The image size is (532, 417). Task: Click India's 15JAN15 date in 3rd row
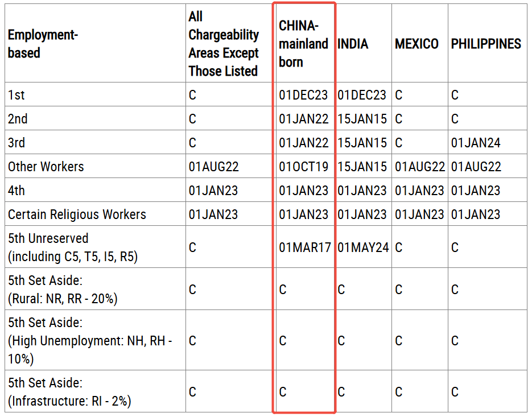pyautogui.click(x=362, y=143)
